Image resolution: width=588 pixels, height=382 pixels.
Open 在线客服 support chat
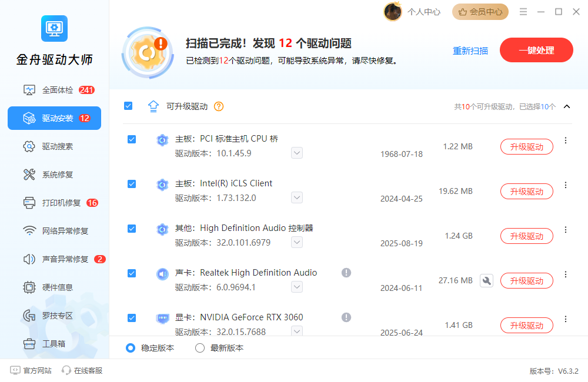(82, 370)
